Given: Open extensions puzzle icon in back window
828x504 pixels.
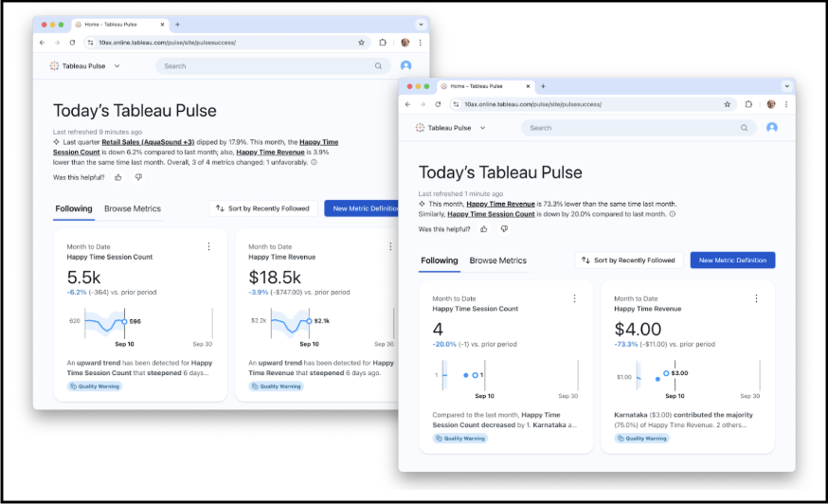Looking at the screenshot, I should 383,43.
